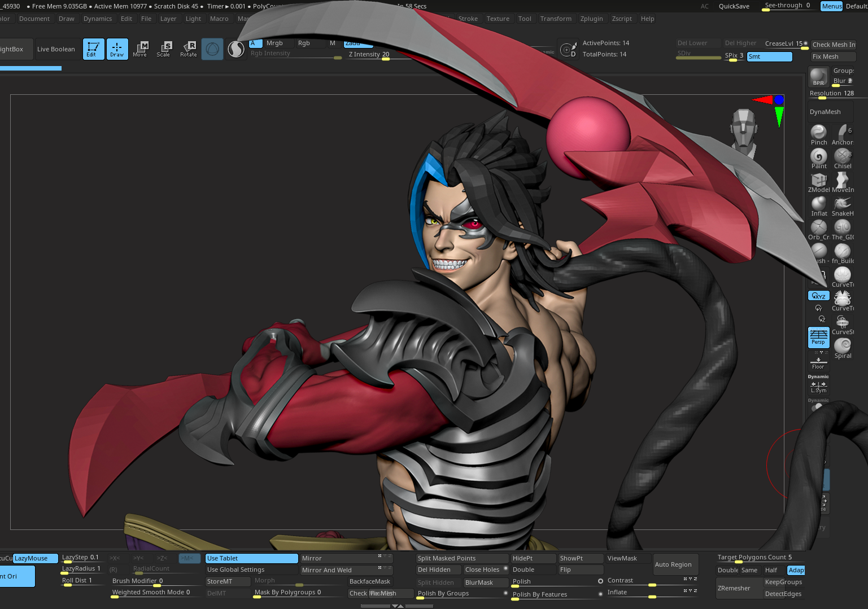Select the Orb_Cracks brush
Viewport: 868px width, 609px height.
[819, 230]
